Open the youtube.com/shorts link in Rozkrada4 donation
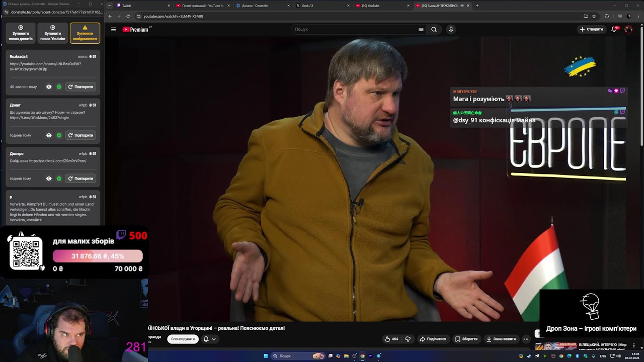The height and width of the screenshot is (362, 644). [x=45, y=66]
